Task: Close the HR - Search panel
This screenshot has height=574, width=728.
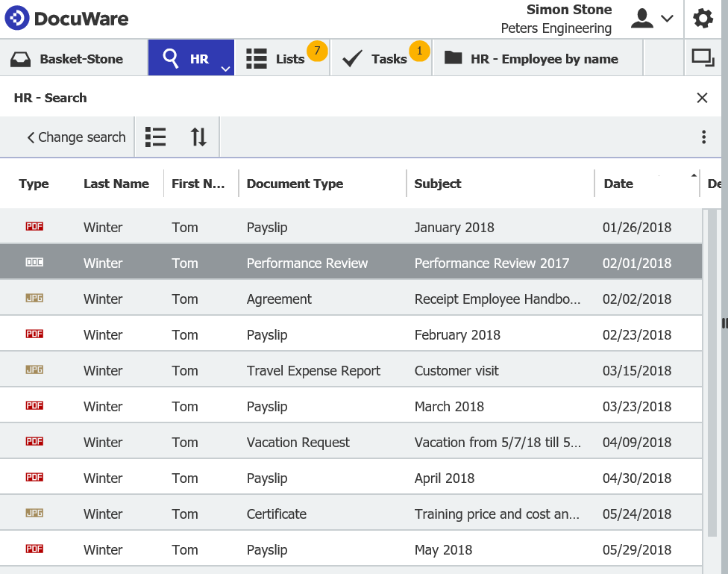Action: pos(702,98)
